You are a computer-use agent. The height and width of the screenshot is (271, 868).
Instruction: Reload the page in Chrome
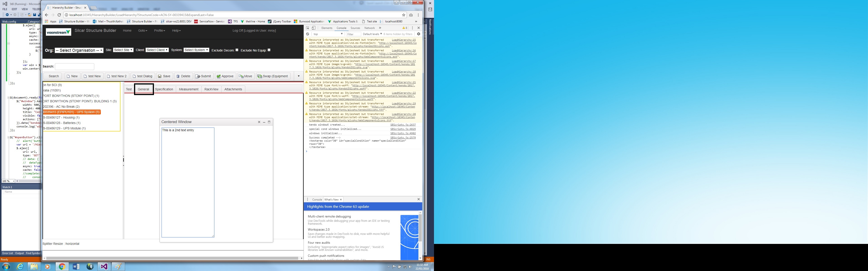coord(59,15)
